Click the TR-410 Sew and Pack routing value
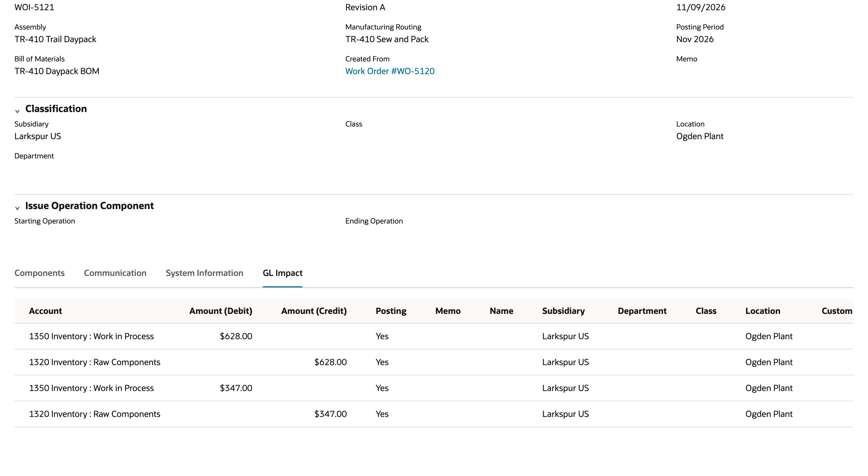 (387, 39)
